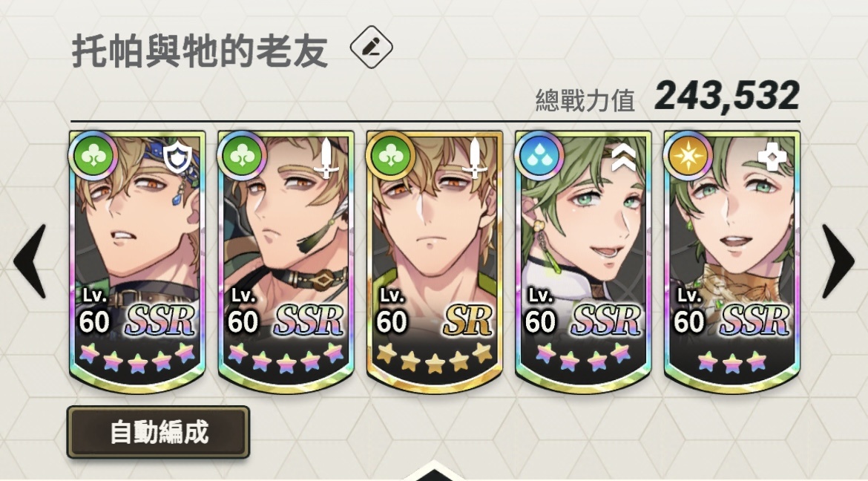Go to previous team with left arrow
Viewport: 868px width, 481px height.
30,261
